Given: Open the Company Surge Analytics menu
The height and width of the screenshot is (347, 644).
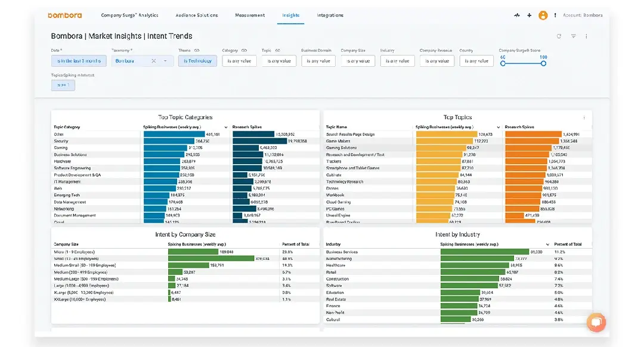Looking at the screenshot, I should pos(129,15).
